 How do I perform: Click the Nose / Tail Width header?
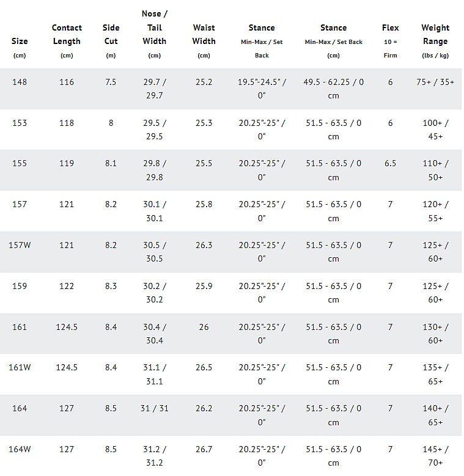(155, 27)
